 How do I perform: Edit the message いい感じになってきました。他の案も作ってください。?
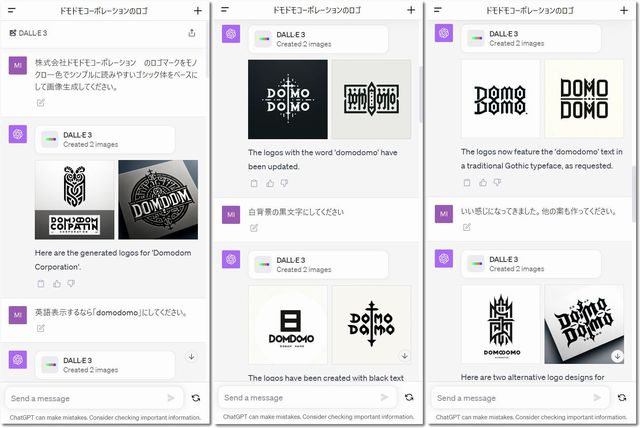tap(467, 227)
